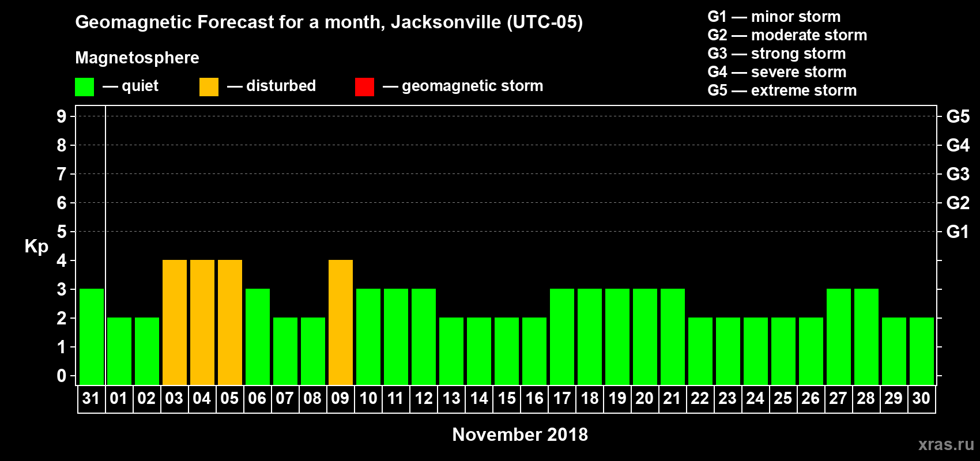Click Kp axis value 5

pos(62,232)
